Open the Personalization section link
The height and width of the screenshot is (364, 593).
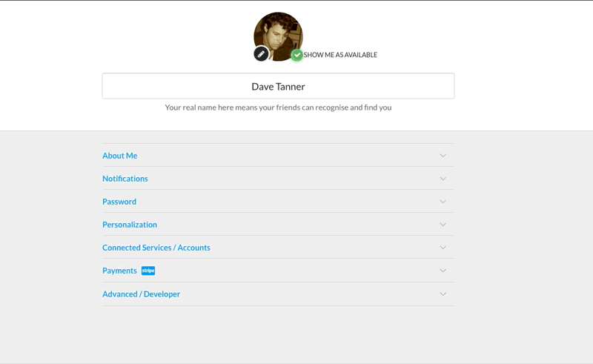tap(130, 225)
